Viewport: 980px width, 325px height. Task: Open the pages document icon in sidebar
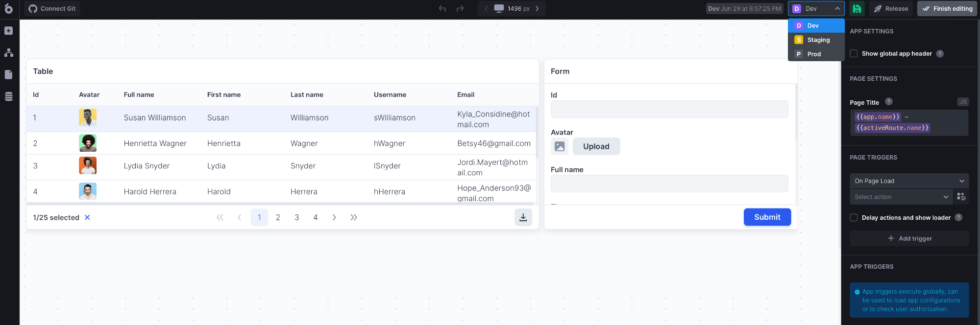click(x=8, y=74)
